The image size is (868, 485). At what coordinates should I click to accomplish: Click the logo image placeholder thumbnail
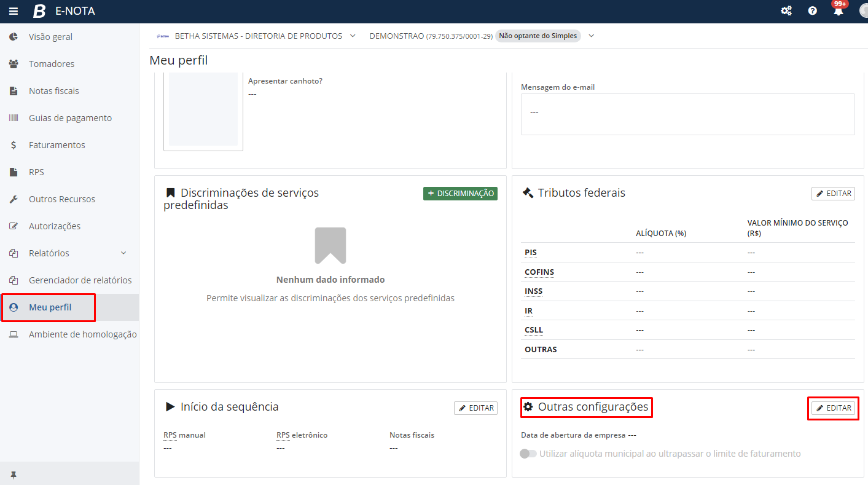tap(203, 109)
